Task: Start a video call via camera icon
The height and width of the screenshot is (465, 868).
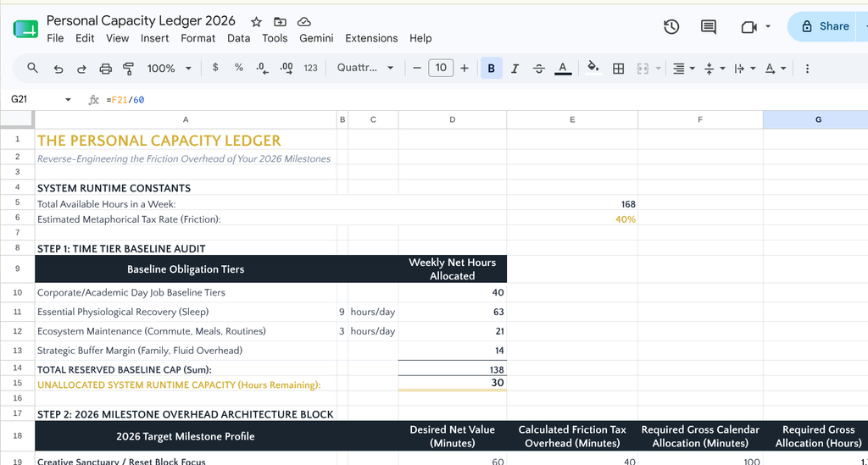Action: click(748, 26)
